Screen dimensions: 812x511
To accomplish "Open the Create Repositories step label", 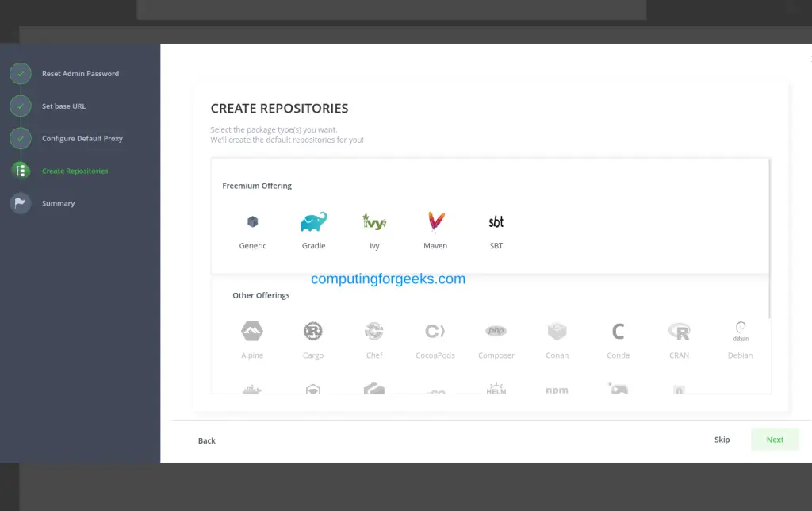I will pos(75,171).
